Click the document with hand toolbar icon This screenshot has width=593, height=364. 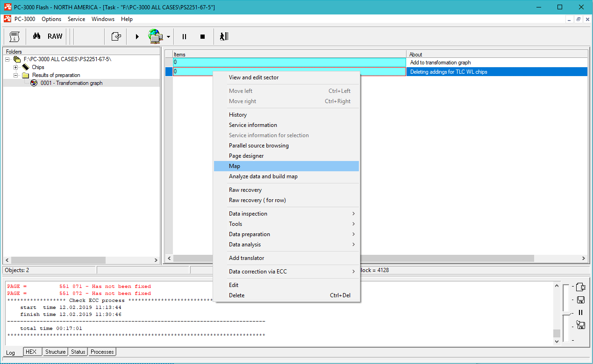pyautogui.click(x=116, y=36)
